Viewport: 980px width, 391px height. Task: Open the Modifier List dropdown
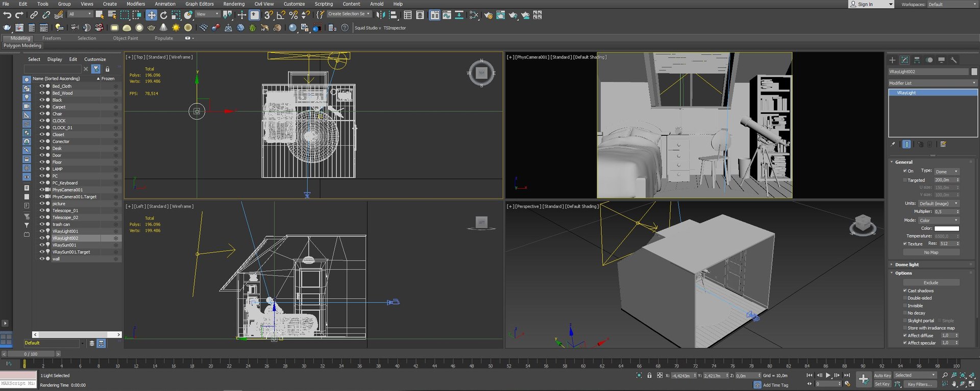coord(933,83)
